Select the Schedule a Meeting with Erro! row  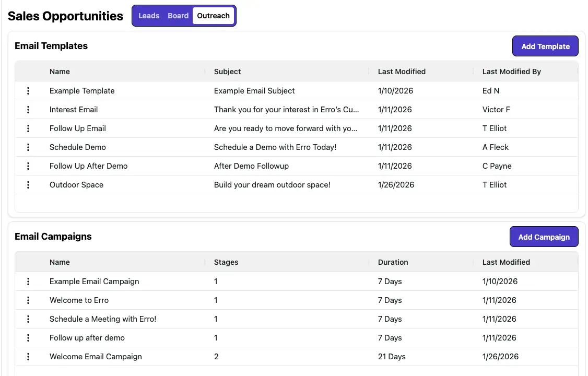click(x=103, y=319)
